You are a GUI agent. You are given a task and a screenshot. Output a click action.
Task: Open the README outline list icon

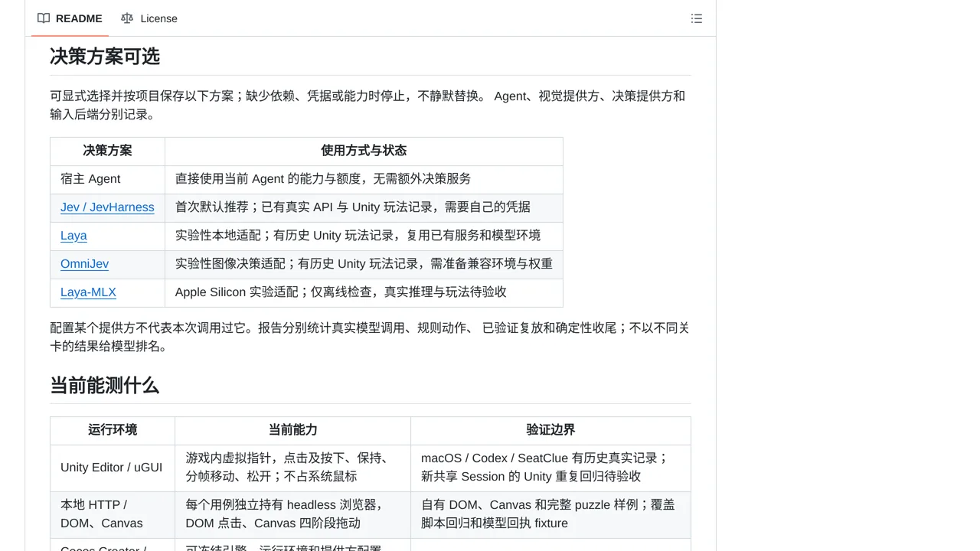click(x=697, y=18)
